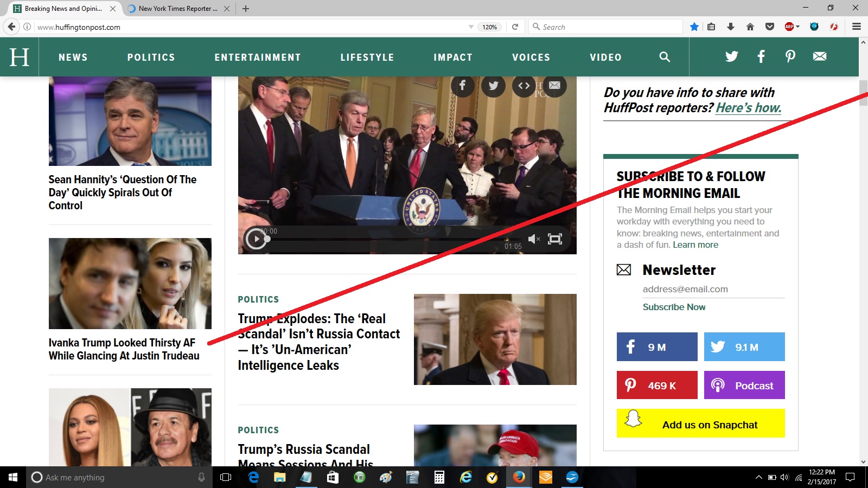
Task: Click the Pinterest icon in site header
Action: click(790, 56)
